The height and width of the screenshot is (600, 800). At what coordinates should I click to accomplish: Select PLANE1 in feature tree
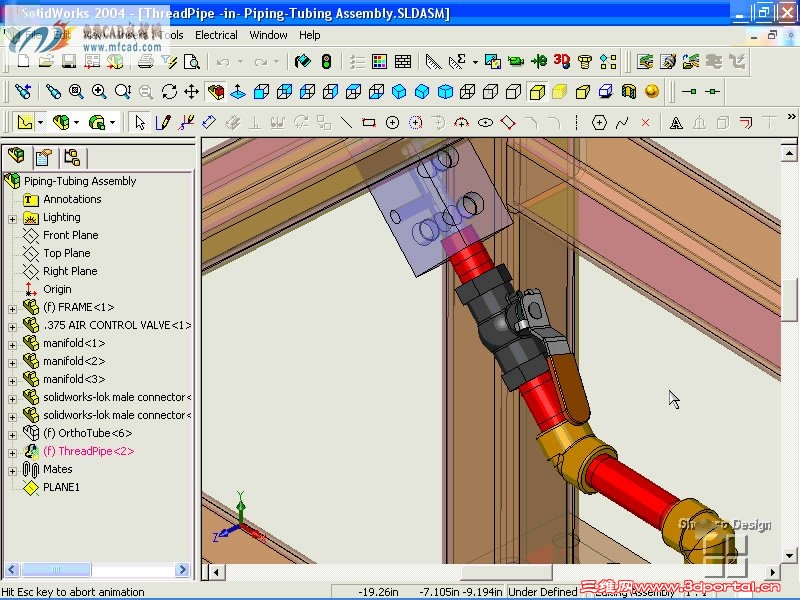pyautogui.click(x=61, y=487)
